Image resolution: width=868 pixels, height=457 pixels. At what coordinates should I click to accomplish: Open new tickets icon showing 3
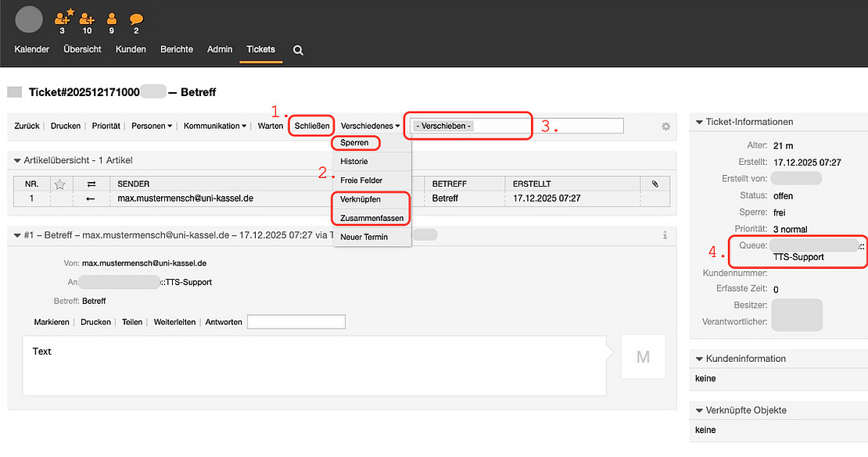[63, 18]
